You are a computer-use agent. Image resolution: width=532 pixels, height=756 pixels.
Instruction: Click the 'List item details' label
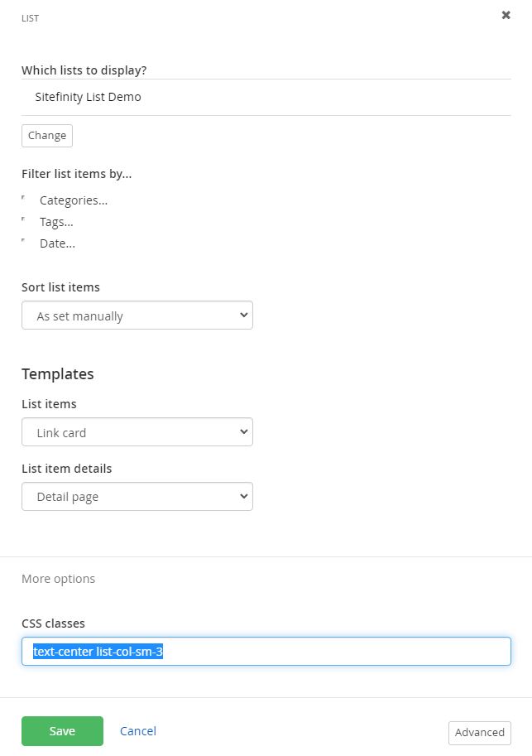[x=66, y=469]
